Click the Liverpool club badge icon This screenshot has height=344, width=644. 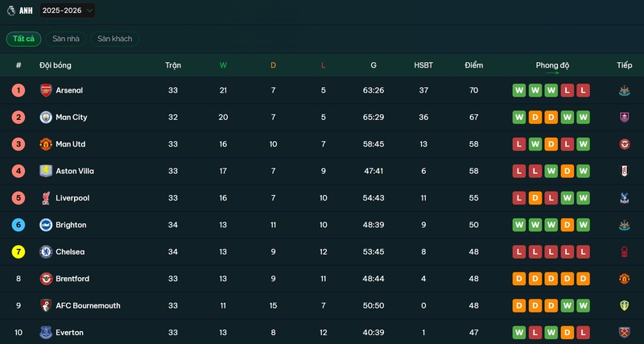pos(46,198)
